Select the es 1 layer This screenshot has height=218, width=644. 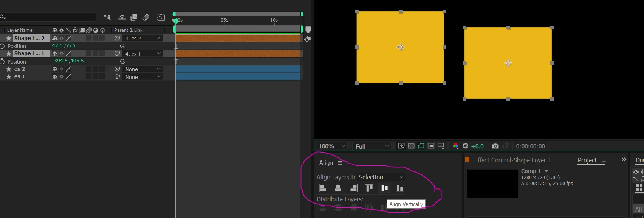[x=20, y=76]
